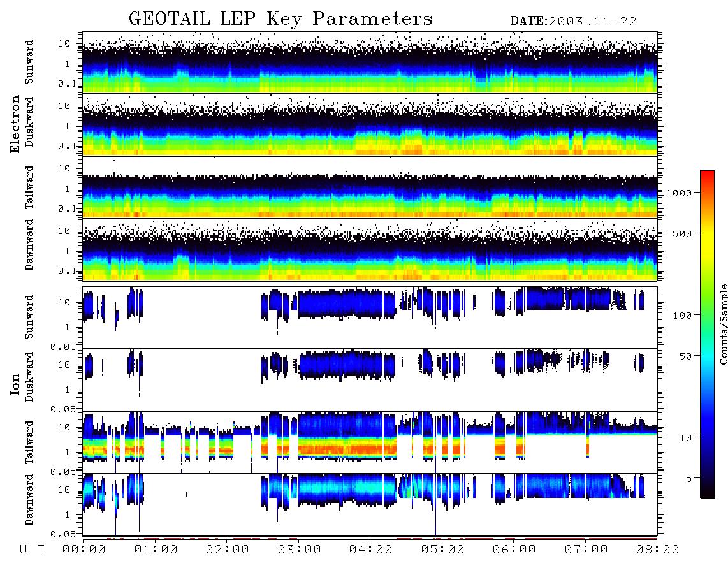Screen dimensions: 728x561
Task: Click the Ion Sunward spectrogram panel
Action: tap(370, 317)
